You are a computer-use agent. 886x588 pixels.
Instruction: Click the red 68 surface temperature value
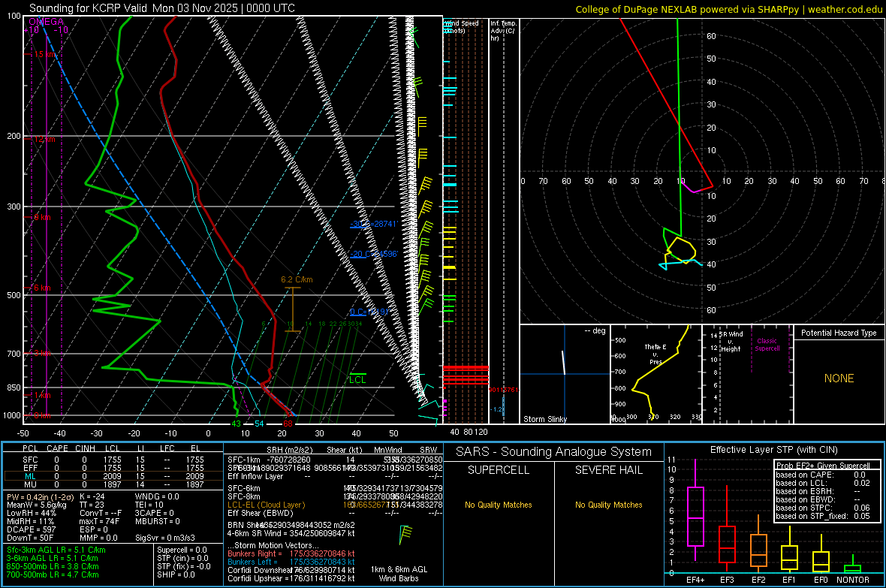288,424
